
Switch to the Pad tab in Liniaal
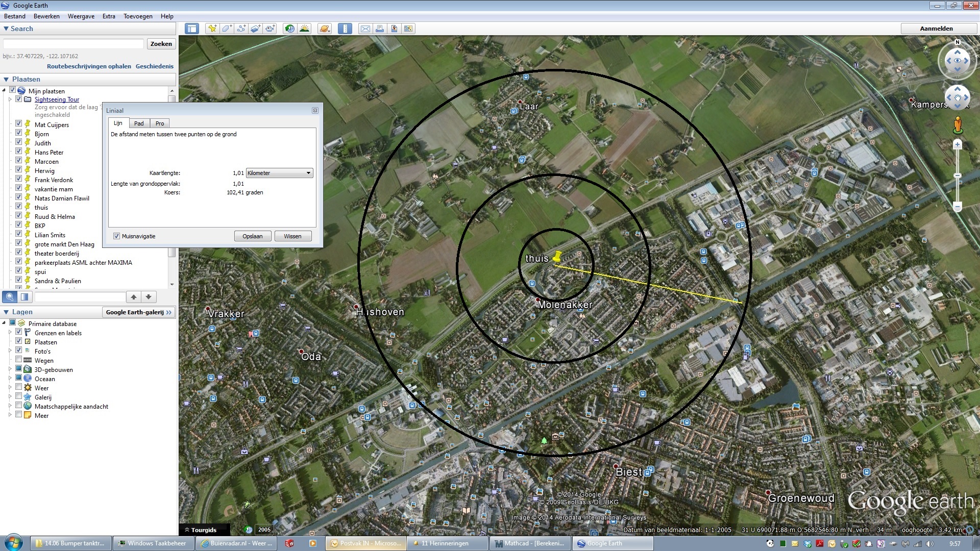(x=139, y=123)
